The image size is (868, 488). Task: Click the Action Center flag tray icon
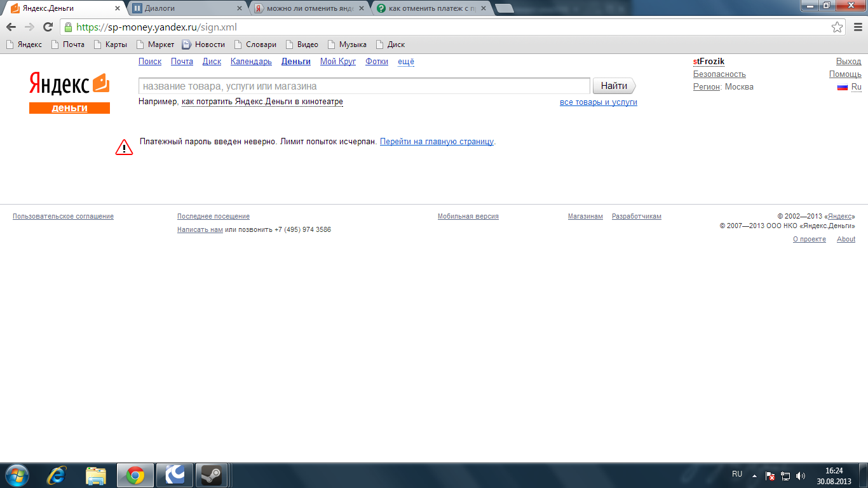770,475
